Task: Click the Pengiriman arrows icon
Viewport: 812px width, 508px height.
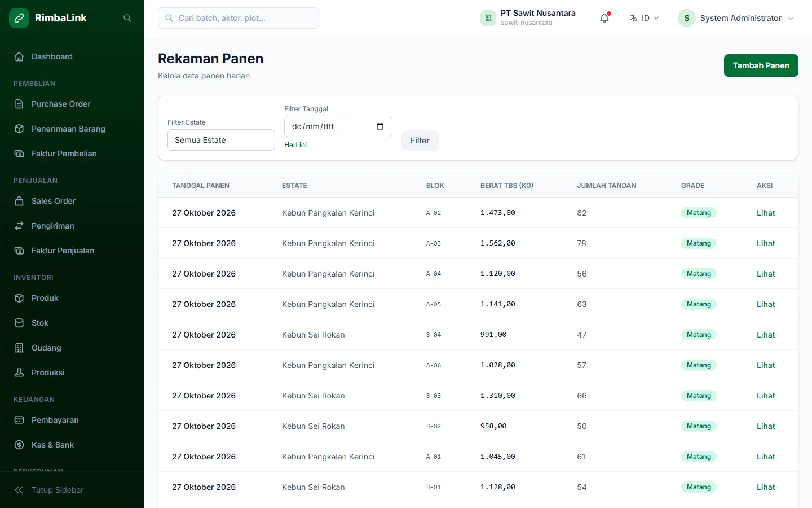Action: [x=19, y=226]
